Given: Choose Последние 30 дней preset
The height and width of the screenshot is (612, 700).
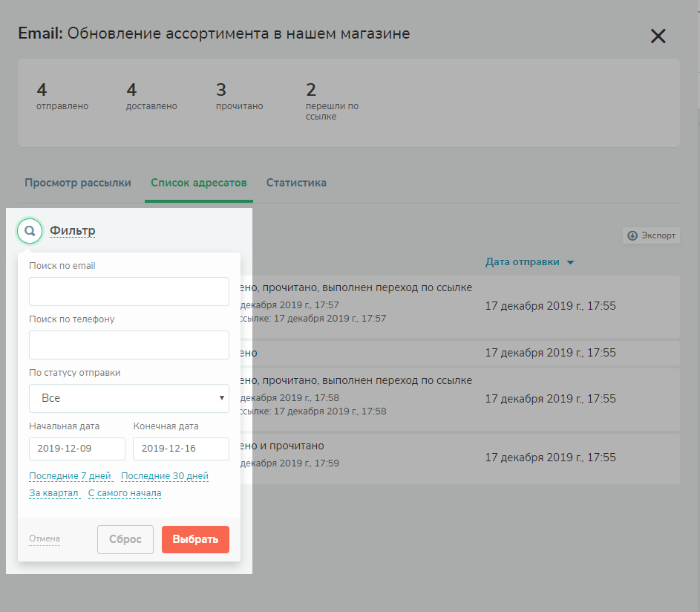Looking at the screenshot, I should pyautogui.click(x=165, y=476).
